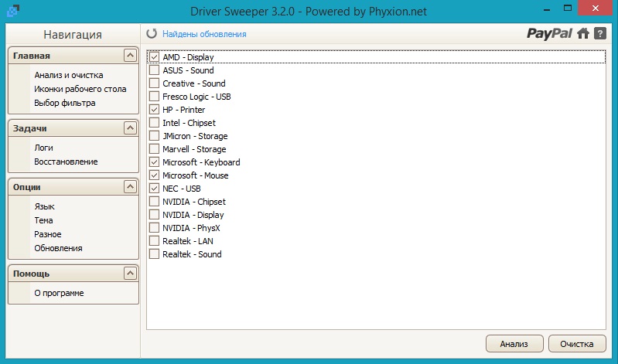This screenshot has width=618, height=364.
Task: Disable the NEC - USB checkbox
Action: coord(154,189)
